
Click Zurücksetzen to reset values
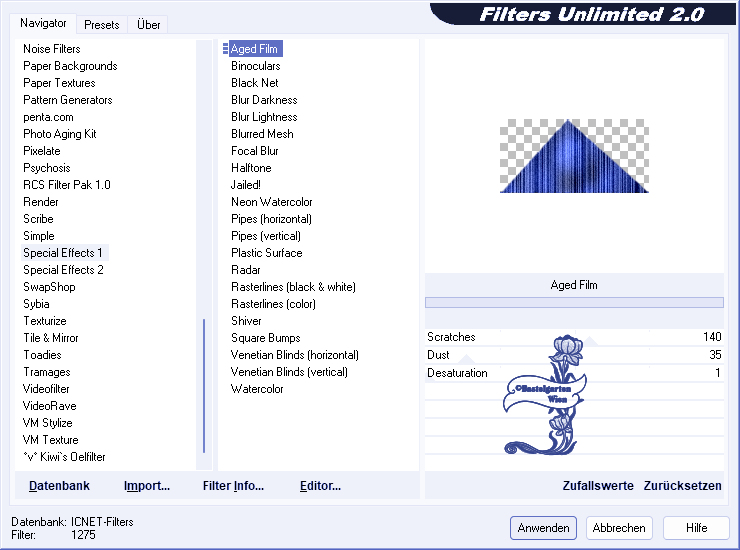(x=682, y=486)
